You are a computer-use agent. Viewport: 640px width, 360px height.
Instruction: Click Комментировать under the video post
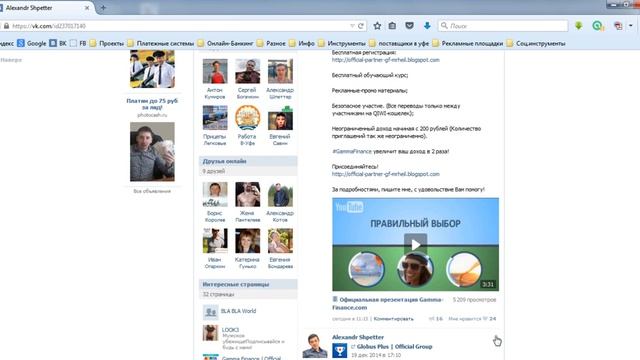coord(393,319)
